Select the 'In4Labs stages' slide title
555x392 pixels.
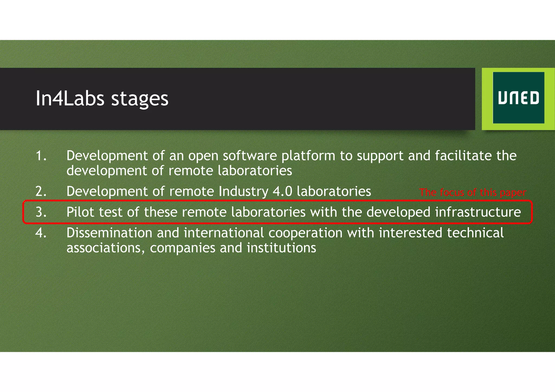pos(102,98)
